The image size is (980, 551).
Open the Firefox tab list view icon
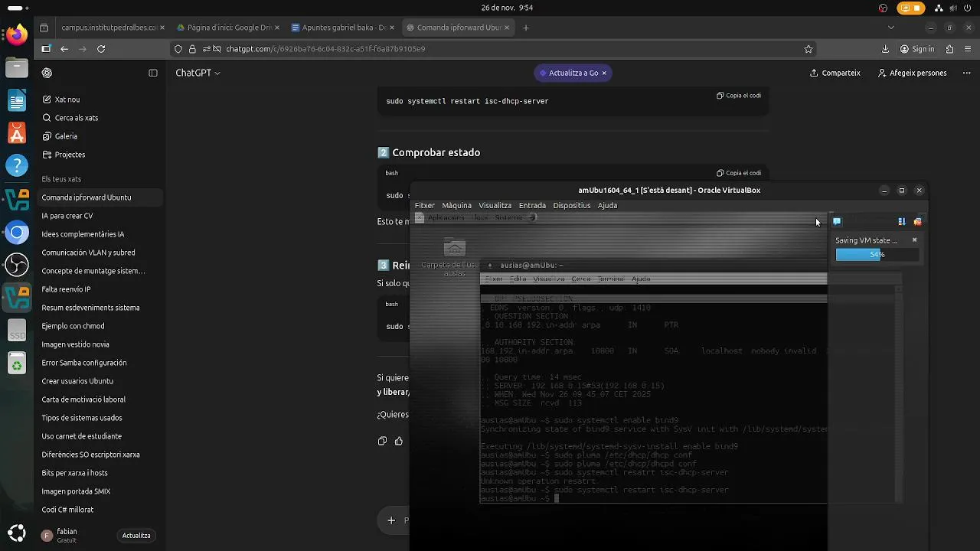(x=45, y=28)
